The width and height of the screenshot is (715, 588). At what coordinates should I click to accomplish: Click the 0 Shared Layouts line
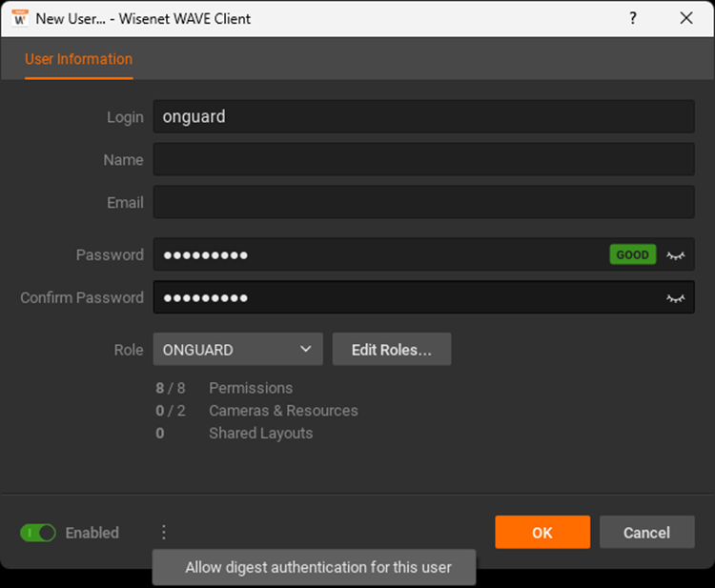coord(234,433)
